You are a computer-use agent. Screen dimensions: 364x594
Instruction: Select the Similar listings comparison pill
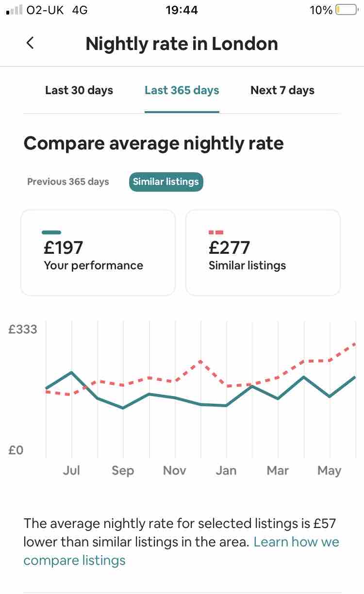[166, 181]
